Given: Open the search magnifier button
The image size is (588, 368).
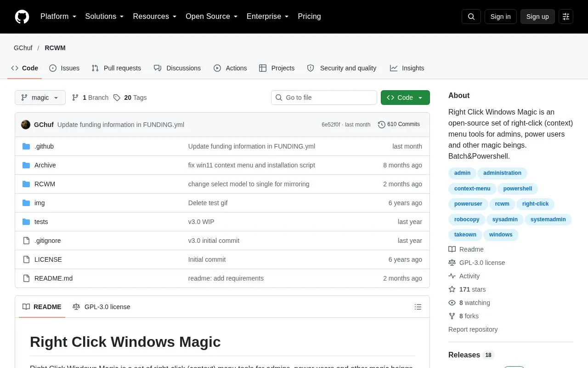Looking at the screenshot, I should pos(471,17).
